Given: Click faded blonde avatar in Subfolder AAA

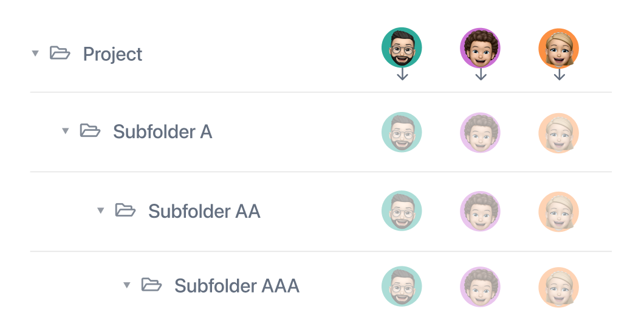Looking at the screenshot, I should [x=558, y=287].
